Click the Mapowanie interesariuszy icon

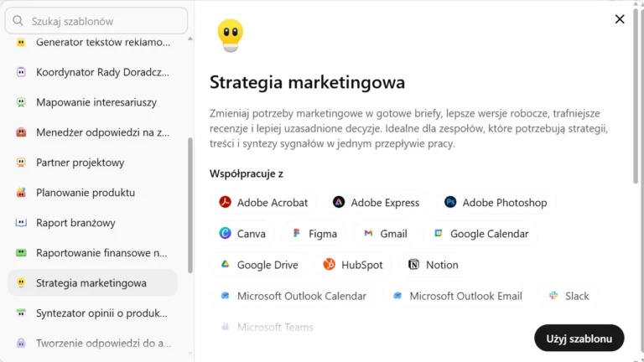click(x=21, y=102)
